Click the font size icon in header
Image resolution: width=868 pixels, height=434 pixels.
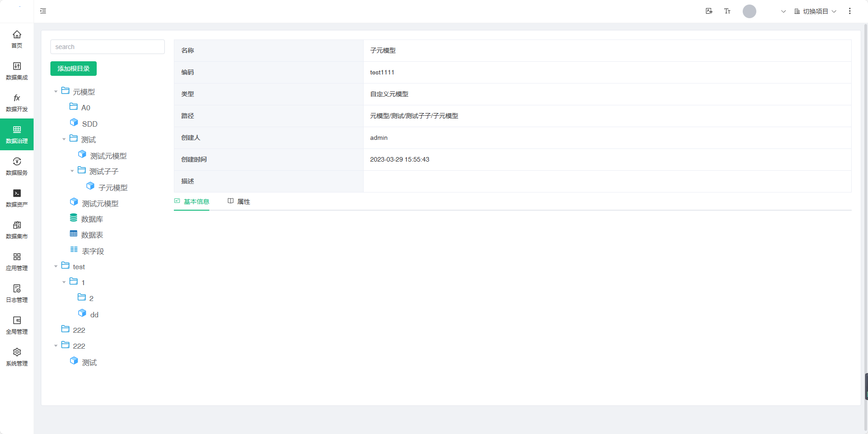pyautogui.click(x=727, y=11)
